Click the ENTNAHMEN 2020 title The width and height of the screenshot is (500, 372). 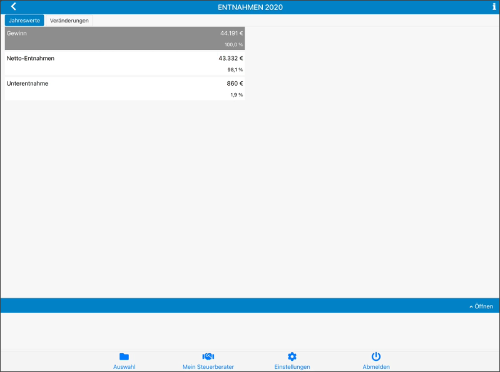pos(250,7)
